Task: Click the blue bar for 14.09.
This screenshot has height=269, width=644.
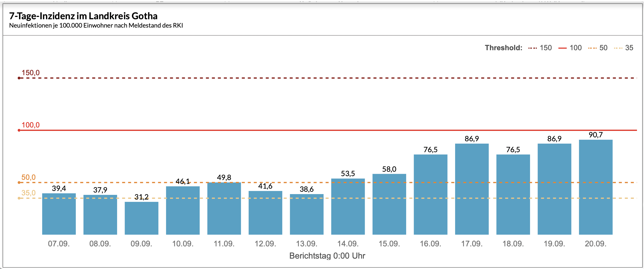Action: (348, 207)
